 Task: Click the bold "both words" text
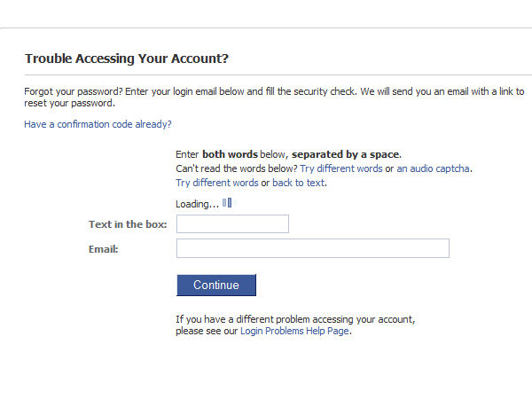230,154
